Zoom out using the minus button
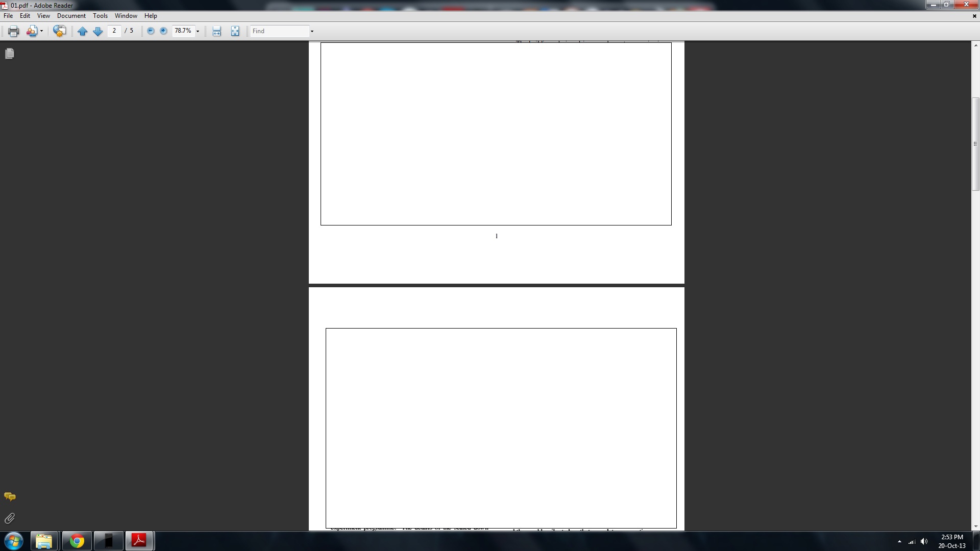 pyautogui.click(x=150, y=31)
